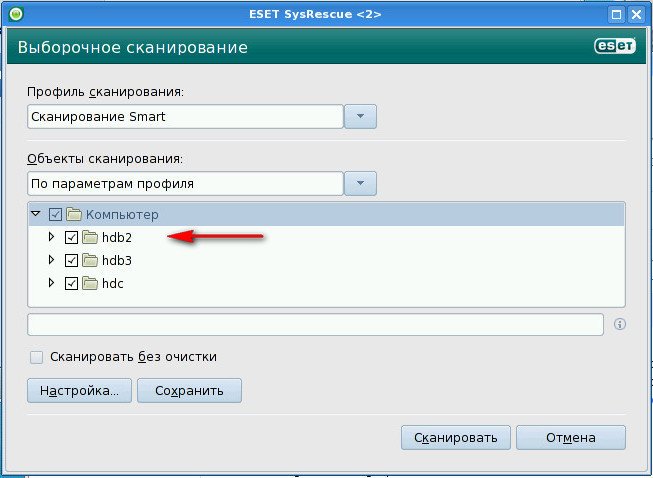The image size is (653, 478).
Task: Click the Компьютер folder icon
Action: coord(74,214)
